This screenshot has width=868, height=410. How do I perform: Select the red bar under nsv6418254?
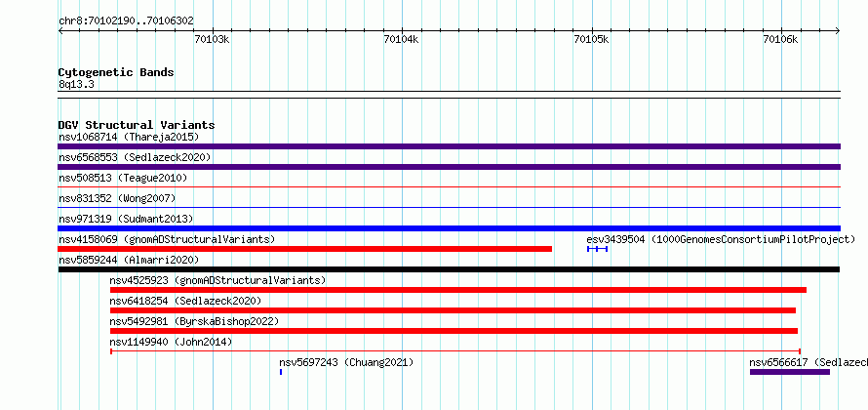click(453, 310)
